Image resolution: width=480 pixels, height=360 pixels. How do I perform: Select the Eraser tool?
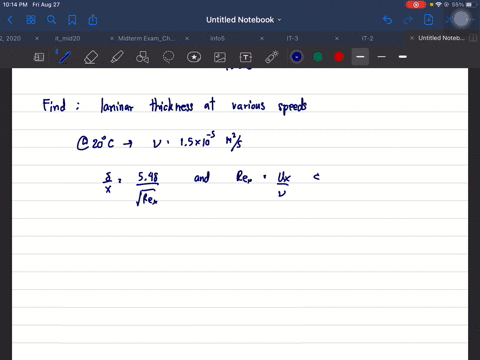(x=91, y=57)
